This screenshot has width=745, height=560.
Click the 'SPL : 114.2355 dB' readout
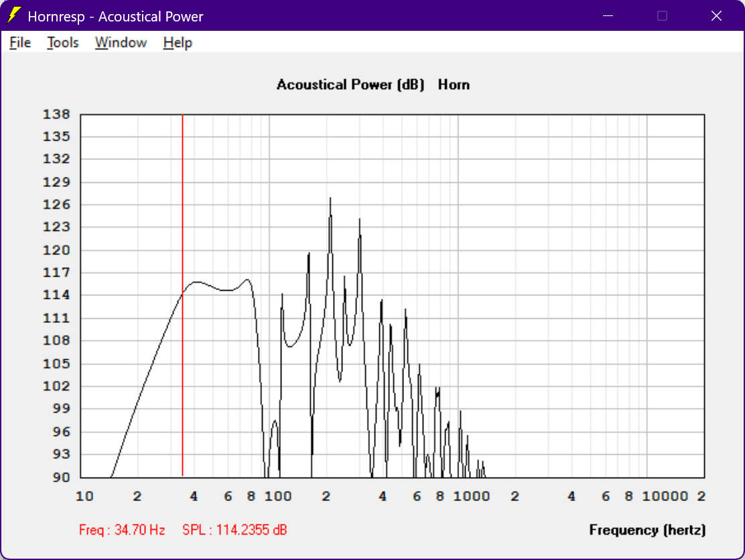point(234,530)
